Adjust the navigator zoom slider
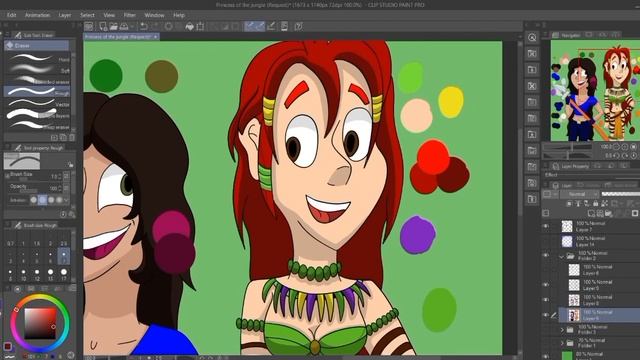 567,147
